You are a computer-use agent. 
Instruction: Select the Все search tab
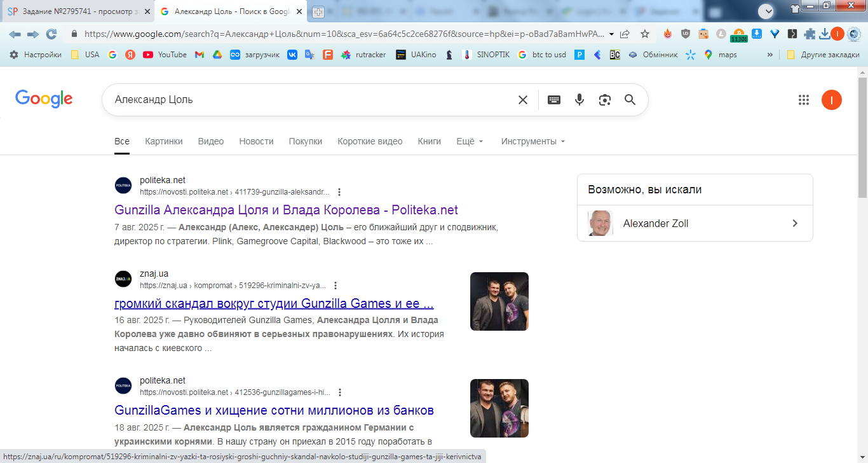tap(122, 141)
